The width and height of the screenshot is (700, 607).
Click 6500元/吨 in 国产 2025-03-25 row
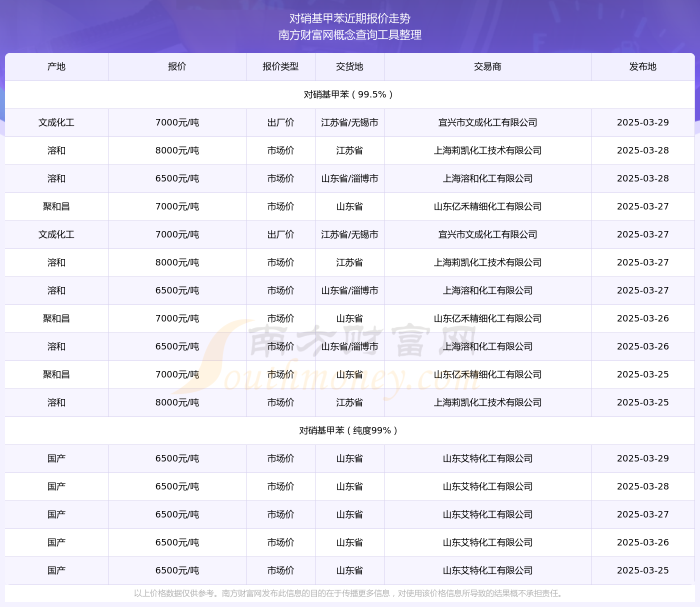[177, 570]
